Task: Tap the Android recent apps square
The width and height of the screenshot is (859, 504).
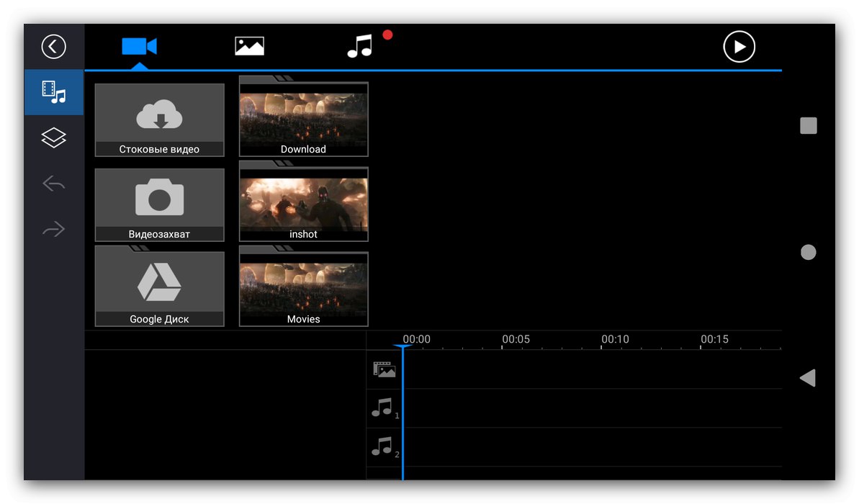Action: 809,125
